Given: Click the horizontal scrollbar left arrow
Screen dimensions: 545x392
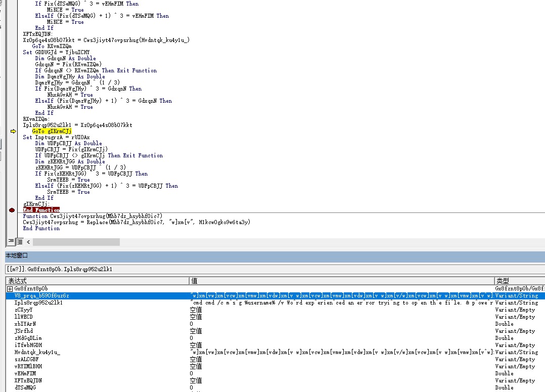Looking at the screenshot, I should [28, 242].
